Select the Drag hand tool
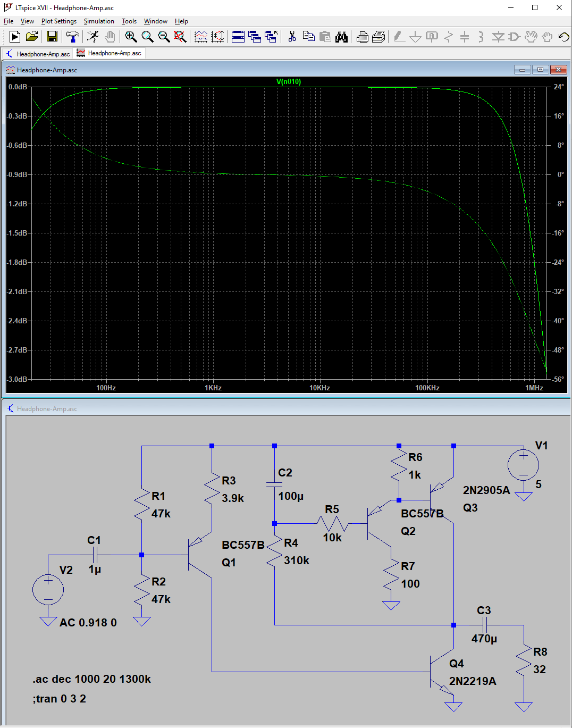This screenshot has width=572, height=728. [547, 37]
